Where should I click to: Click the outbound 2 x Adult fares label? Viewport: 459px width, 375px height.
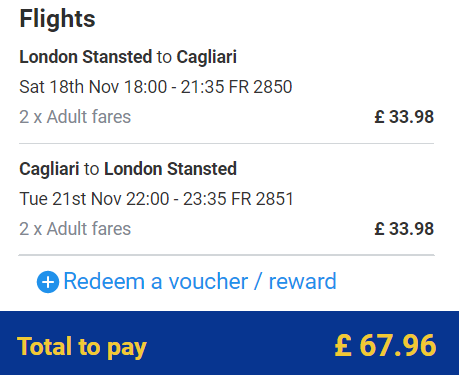[75, 117]
